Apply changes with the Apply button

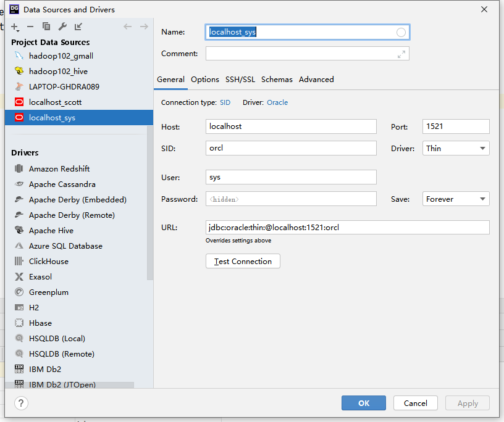coord(467,403)
